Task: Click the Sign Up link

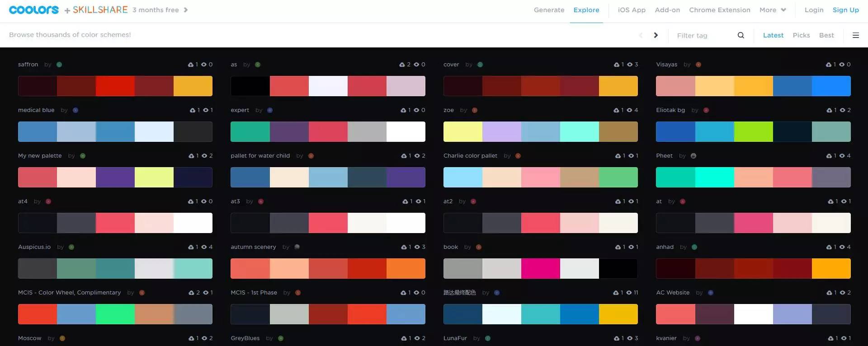Action: pos(846,10)
